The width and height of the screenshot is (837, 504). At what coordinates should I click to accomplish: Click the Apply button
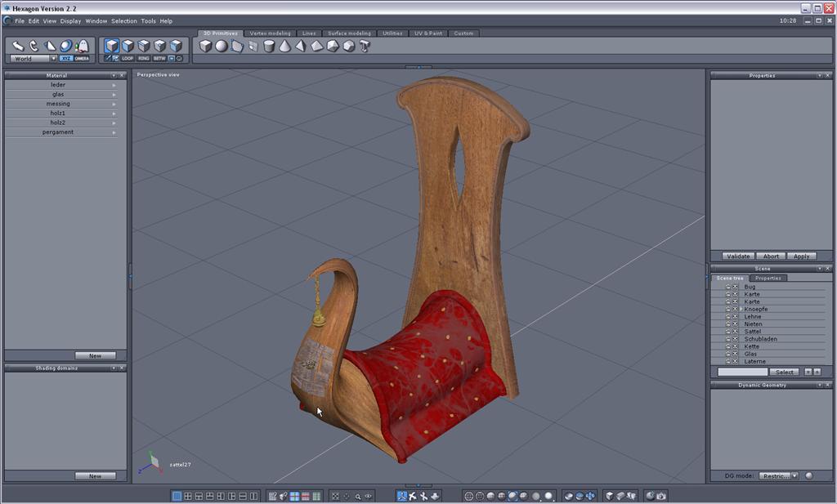[x=801, y=256]
